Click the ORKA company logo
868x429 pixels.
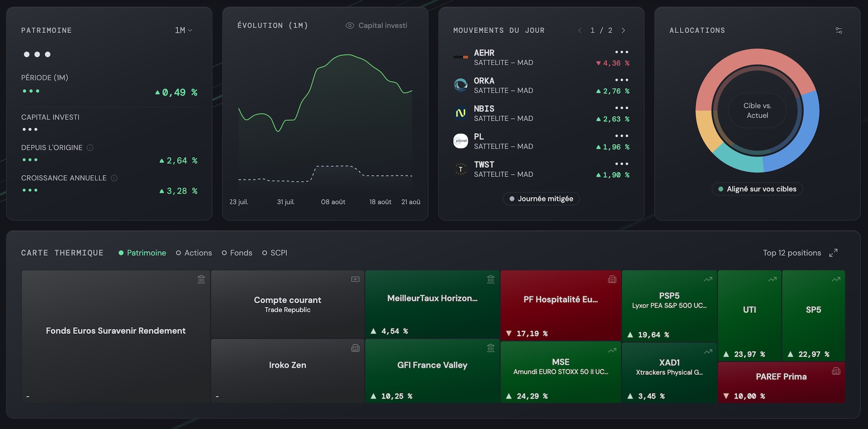click(461, 85)
